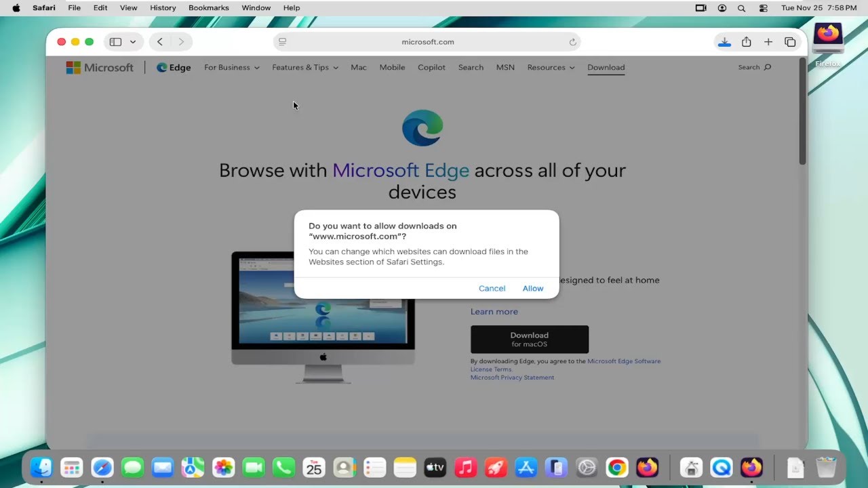This screenshot has height=488, width=868.
Task: Open site search with magnifier
Action: [755, 67]
